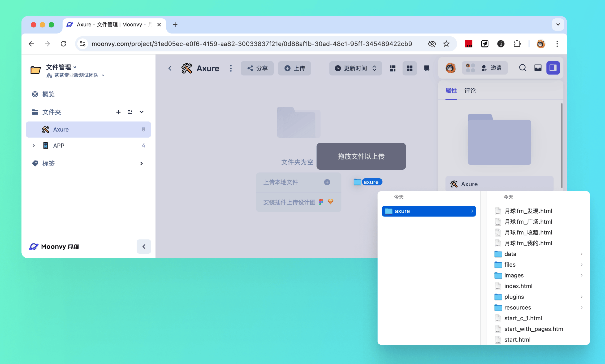The width and height of the screenshot is (605, 364).
Task: Click 上传本地文件 upload option
Action: tap(298, 182)
